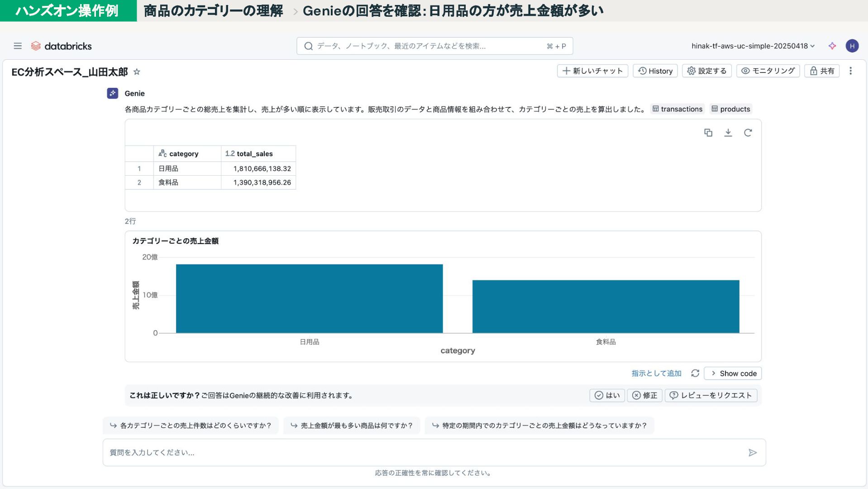This screenshot has width=868, height=489.
Task: Mark the answer as correct with はい
Action: point(607,395)
